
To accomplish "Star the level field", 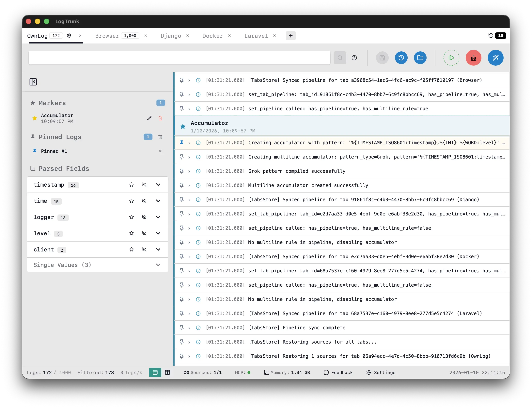I will 131,233.
